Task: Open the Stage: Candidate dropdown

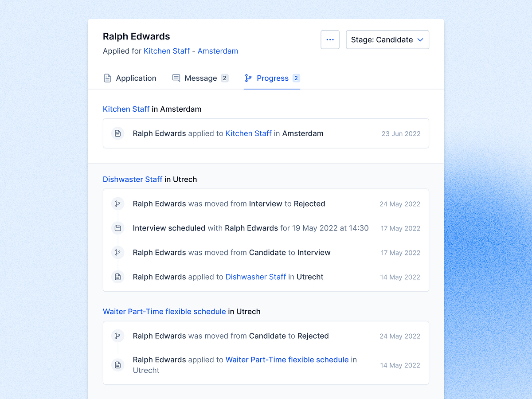Action: [x=387, y=39]
